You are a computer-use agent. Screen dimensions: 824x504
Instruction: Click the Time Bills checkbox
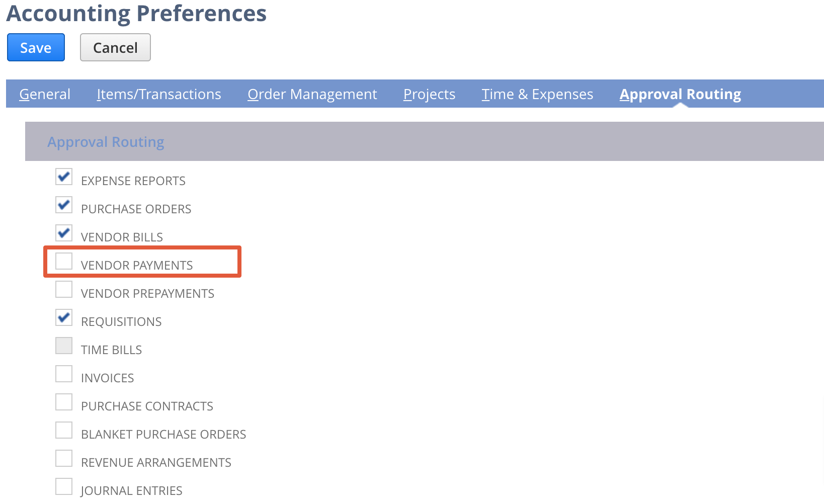click(64, 346)
